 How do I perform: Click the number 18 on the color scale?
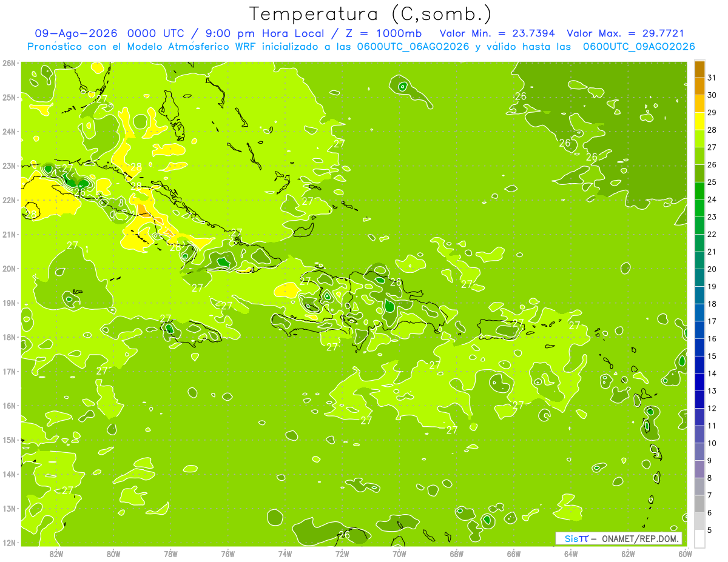[x=712, y=304]
